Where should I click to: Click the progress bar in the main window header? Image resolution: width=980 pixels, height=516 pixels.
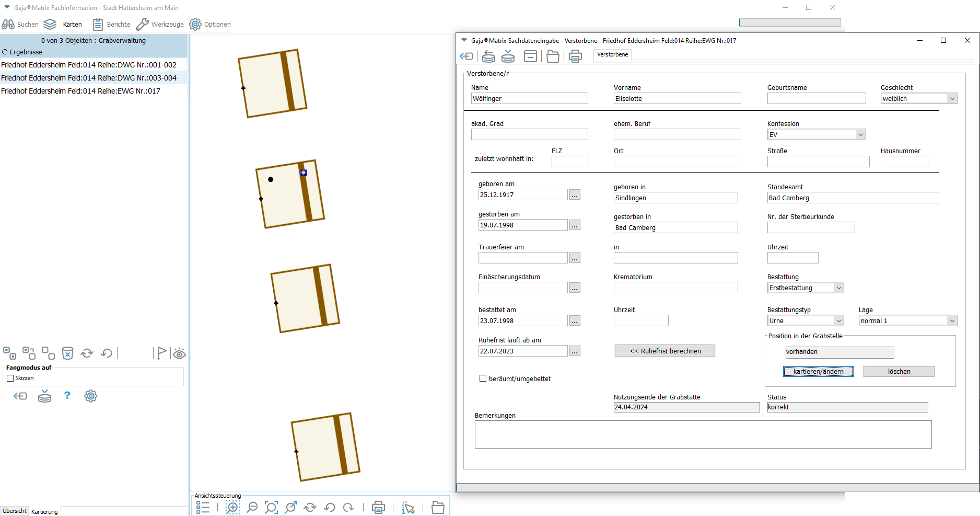pos(790,22)
